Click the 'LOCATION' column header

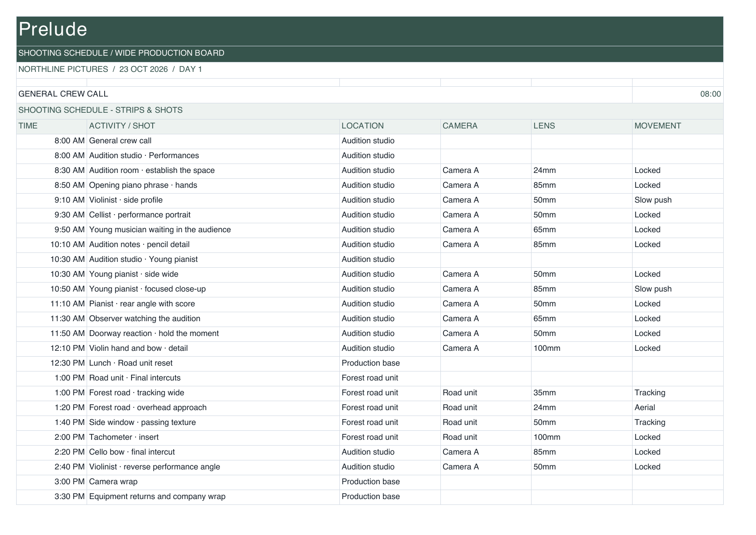390,126
